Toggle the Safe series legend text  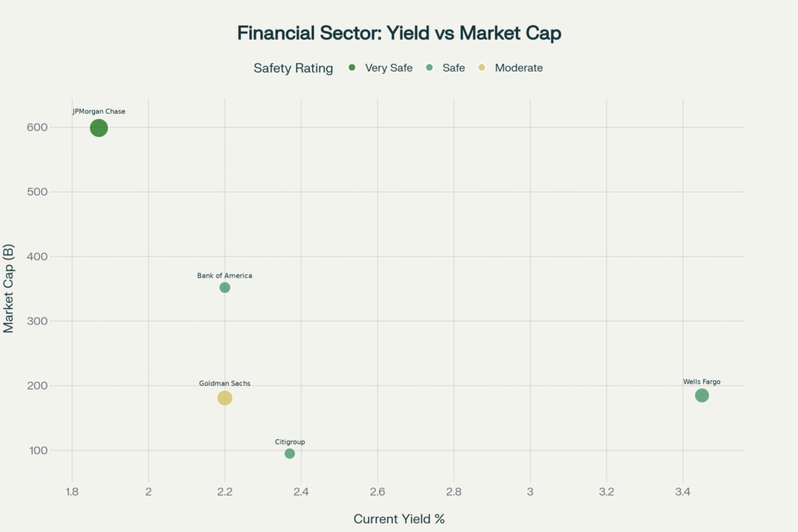pos(454,68)
